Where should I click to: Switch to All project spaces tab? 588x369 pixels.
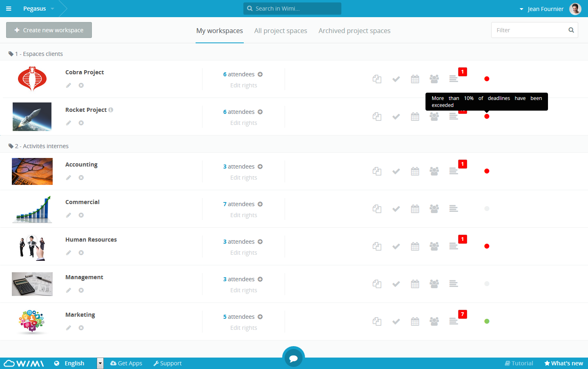[x=281, y=31]
